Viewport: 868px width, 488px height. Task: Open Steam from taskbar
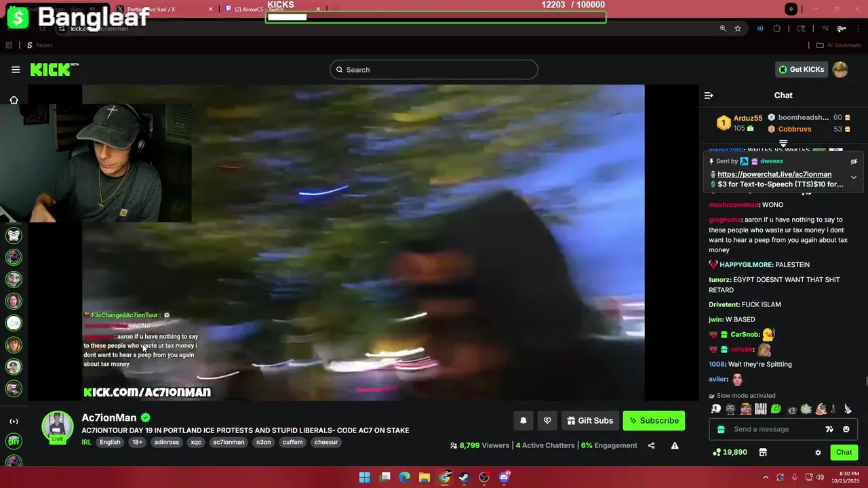[x=465, y=477]
